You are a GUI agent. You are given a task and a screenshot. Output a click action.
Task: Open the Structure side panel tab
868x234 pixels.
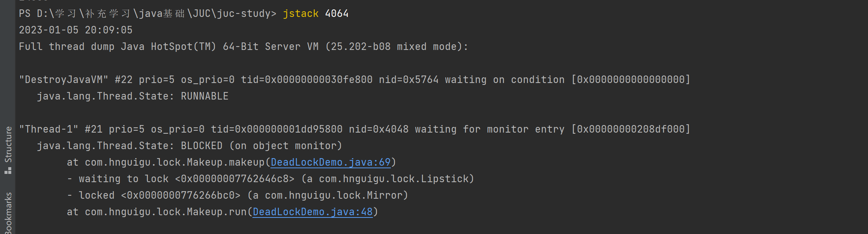[x=8, y=150]
